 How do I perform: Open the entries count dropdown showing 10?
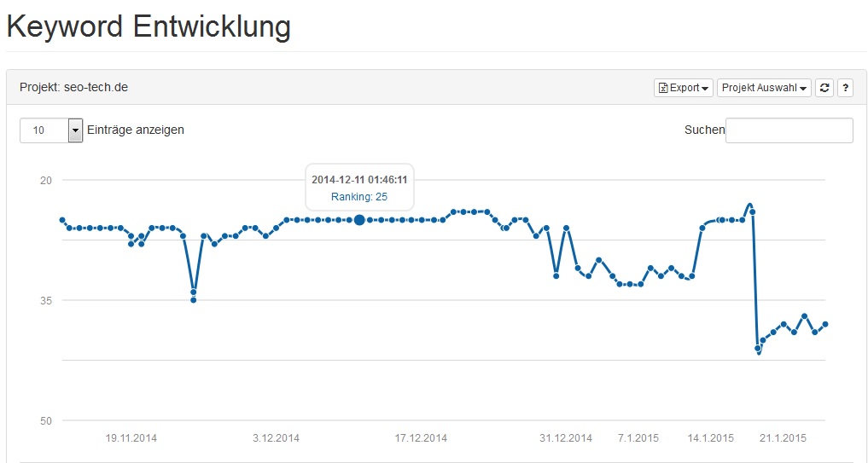tap(51, 130)
